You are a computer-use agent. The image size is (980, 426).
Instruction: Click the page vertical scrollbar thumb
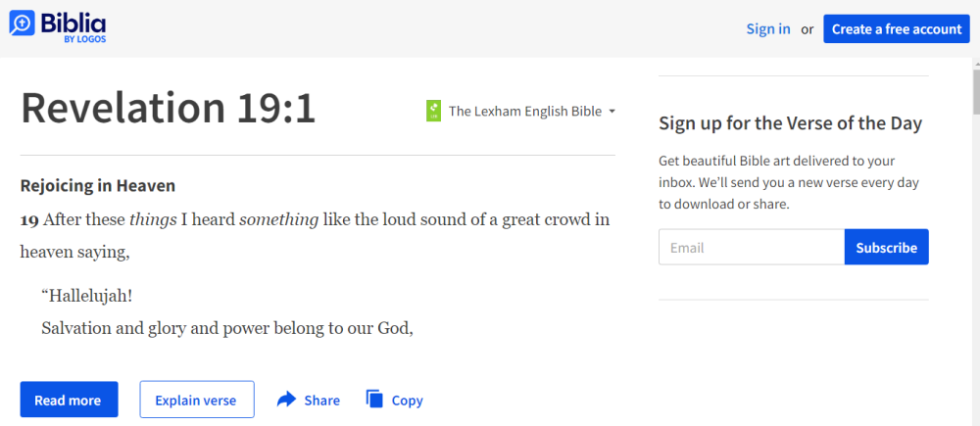click(x=976, y=92)
